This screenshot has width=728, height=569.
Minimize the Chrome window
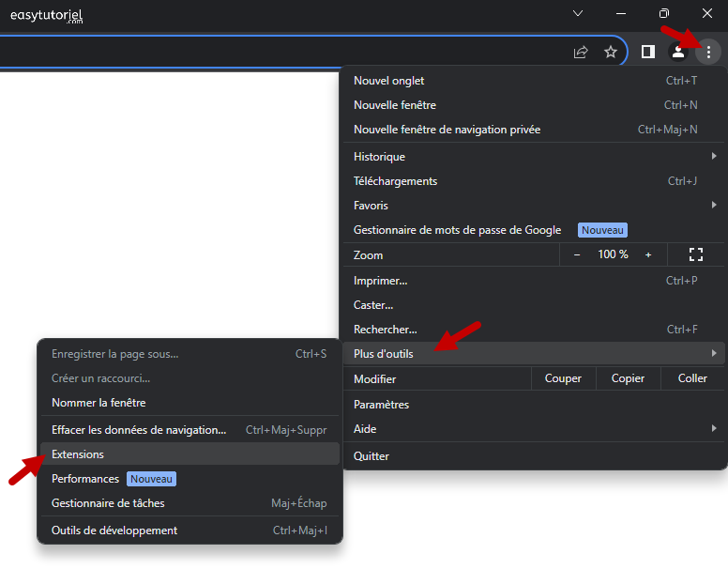pyautogui.click(x=621, y=13)
